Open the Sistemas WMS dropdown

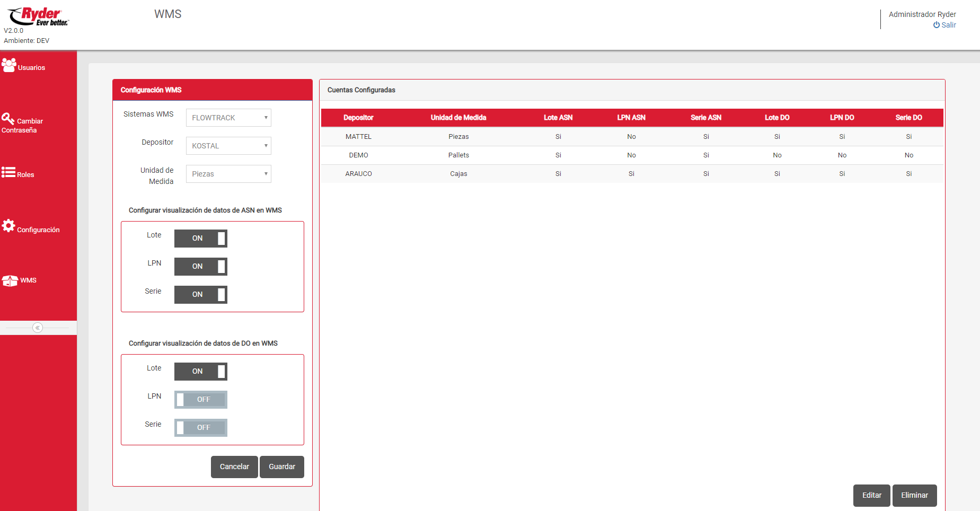(x=228, y=118)
